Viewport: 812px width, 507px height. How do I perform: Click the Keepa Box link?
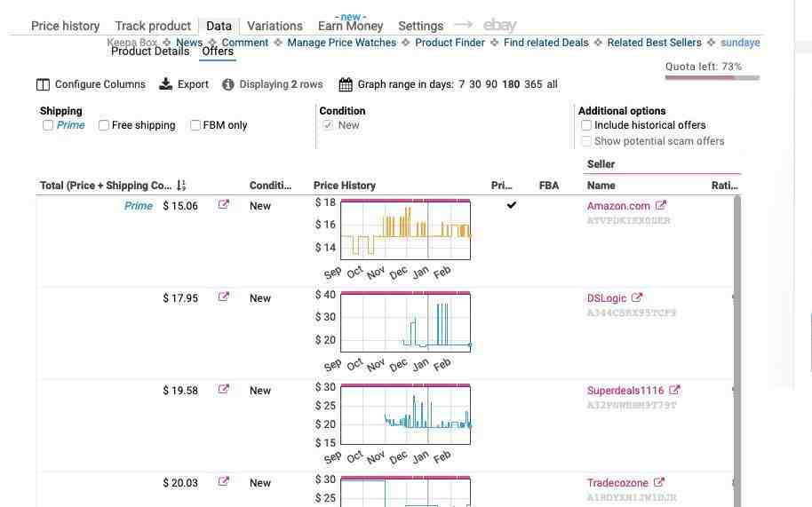131,43
